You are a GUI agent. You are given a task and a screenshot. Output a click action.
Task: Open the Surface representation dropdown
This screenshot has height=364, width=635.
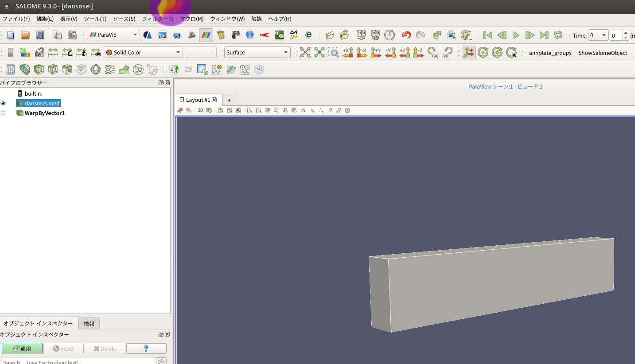tap(257, 52)
